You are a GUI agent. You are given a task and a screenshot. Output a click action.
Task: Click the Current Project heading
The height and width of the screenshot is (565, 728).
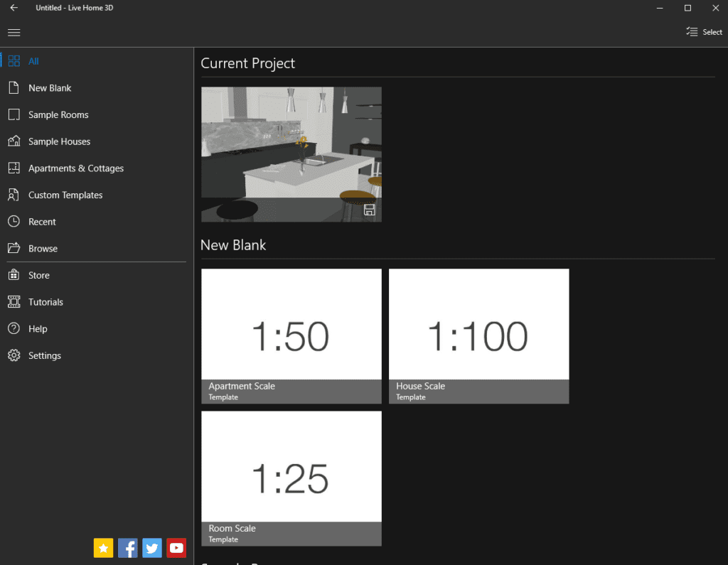[x=247, y=63]
